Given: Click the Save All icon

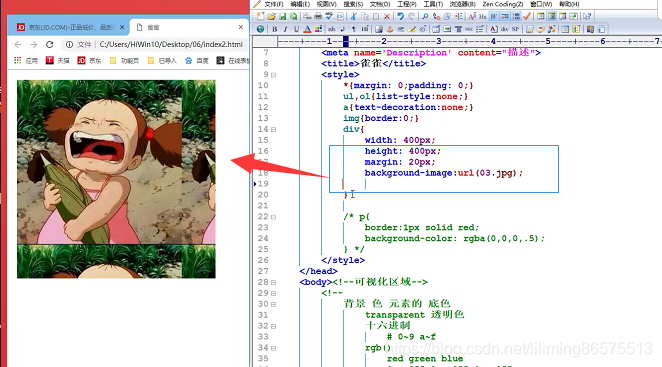Looking at the screenshot, I should click(x=293, y=16).
